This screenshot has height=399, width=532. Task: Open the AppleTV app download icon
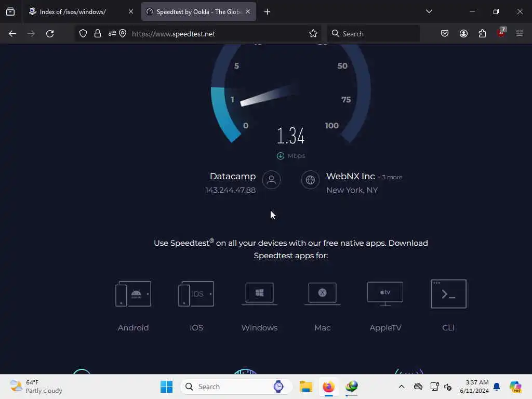click(x=385, y=294)
